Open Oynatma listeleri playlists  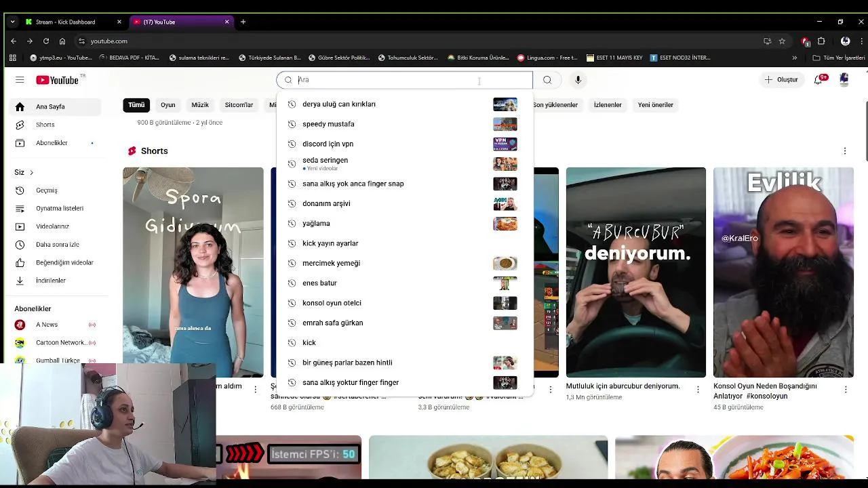tap(54, 208)
